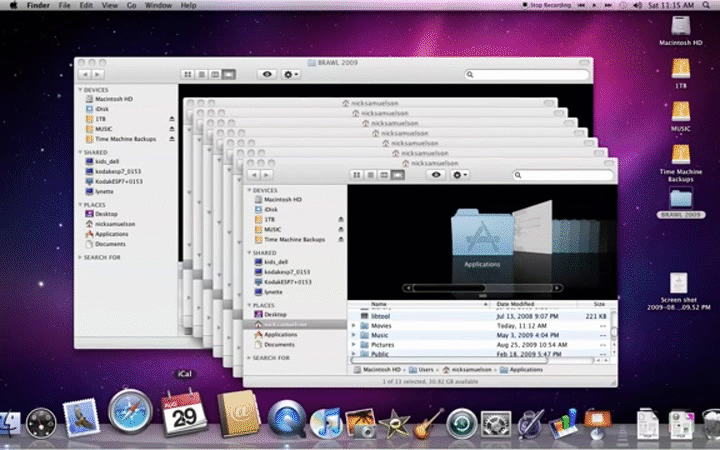Open the Go menu in menu bar
Screen dimensions: 720x450
pos(131,6)
